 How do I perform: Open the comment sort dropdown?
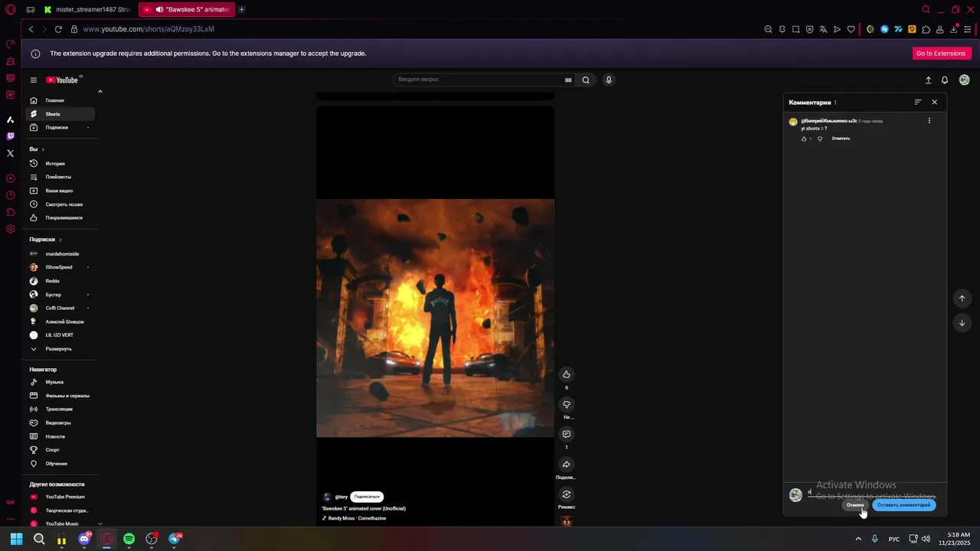(918, 102)
